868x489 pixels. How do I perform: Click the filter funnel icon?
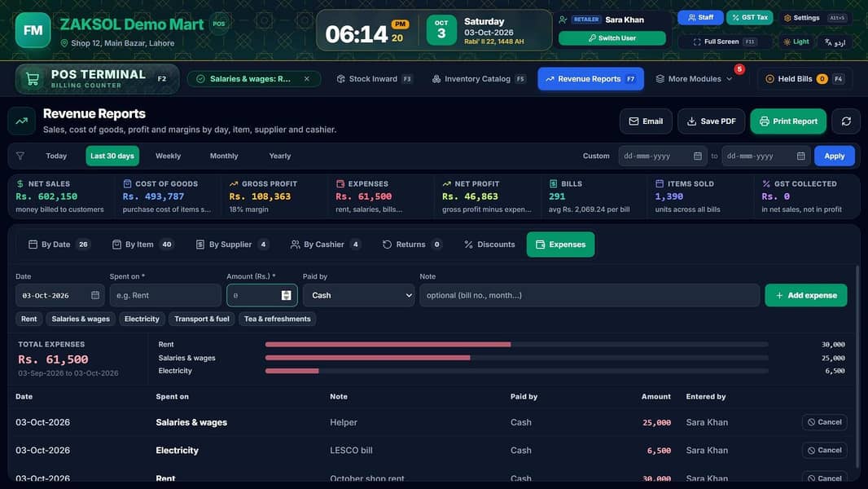[x=20, y=156]
